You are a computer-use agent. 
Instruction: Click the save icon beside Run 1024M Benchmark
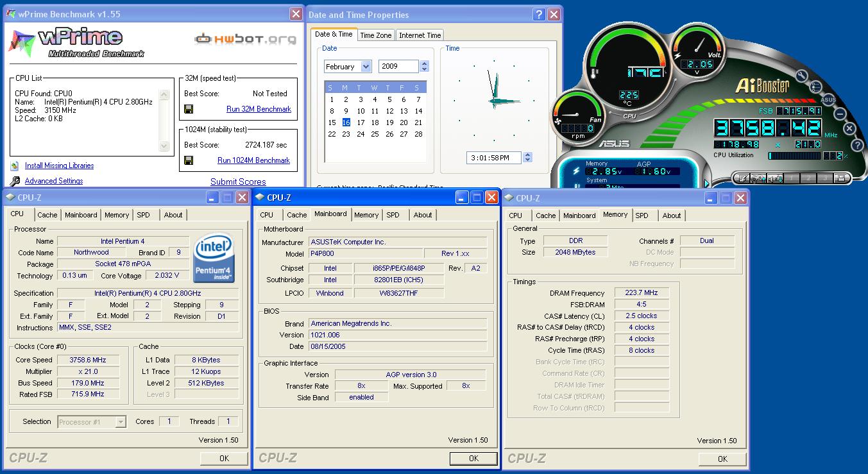click(189, 161)
